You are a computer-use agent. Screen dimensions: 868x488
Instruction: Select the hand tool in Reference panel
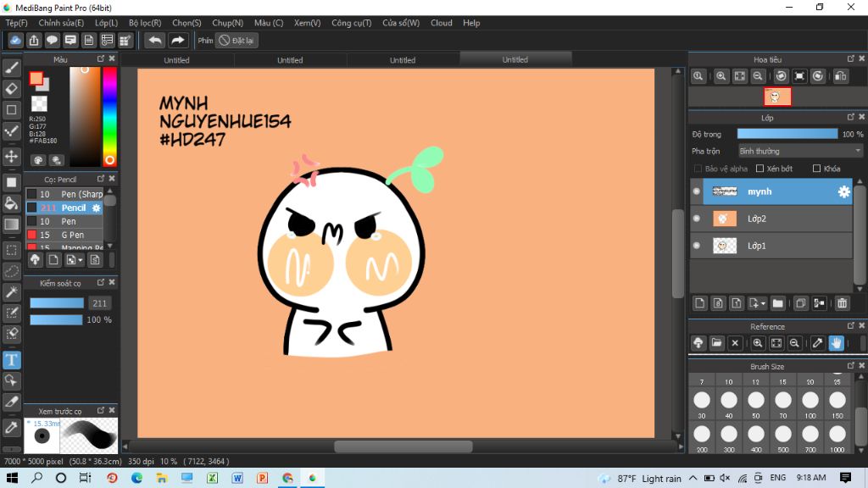pos(836,343)
